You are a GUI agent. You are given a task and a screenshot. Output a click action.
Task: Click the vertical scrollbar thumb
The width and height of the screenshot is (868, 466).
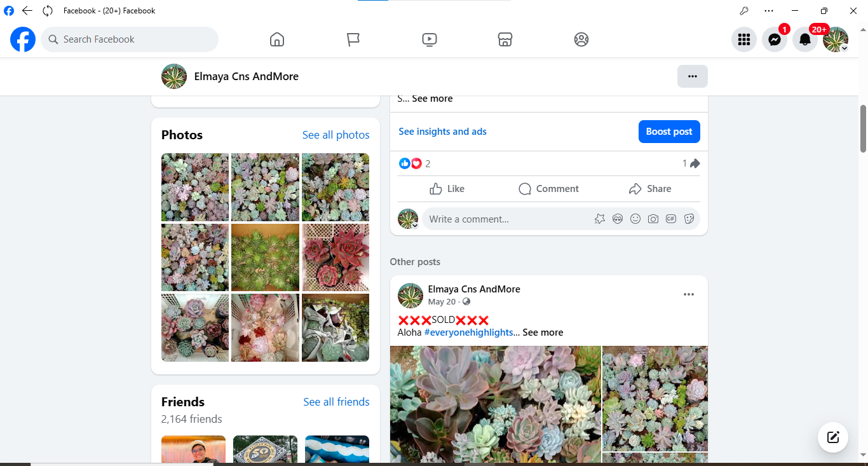[863, 128]
